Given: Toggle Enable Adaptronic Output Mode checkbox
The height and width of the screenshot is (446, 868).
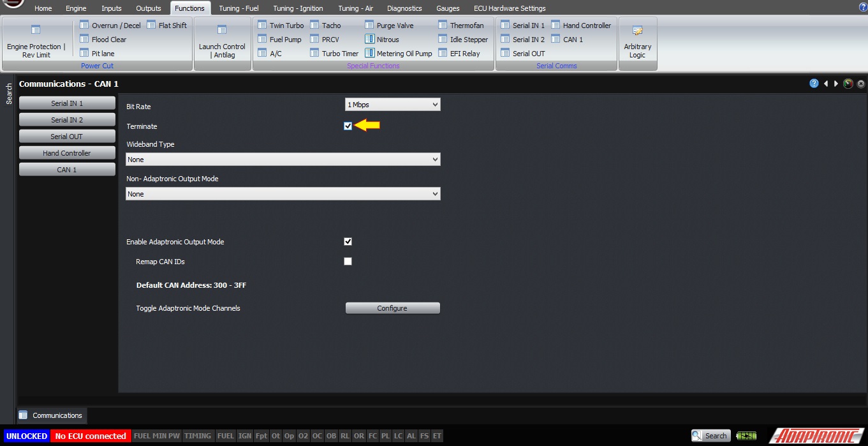Looking at the screenshot, I should (348, 241).
